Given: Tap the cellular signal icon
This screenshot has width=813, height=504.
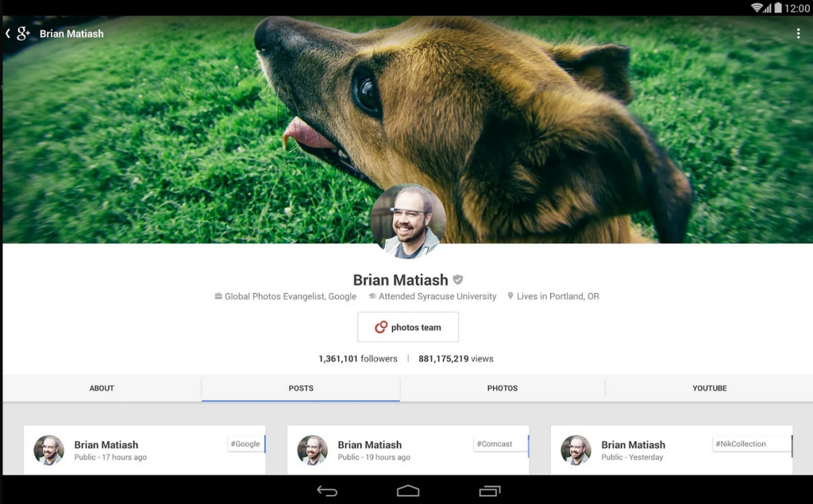Looking at the screenshot, I should (x=768, y=8).
